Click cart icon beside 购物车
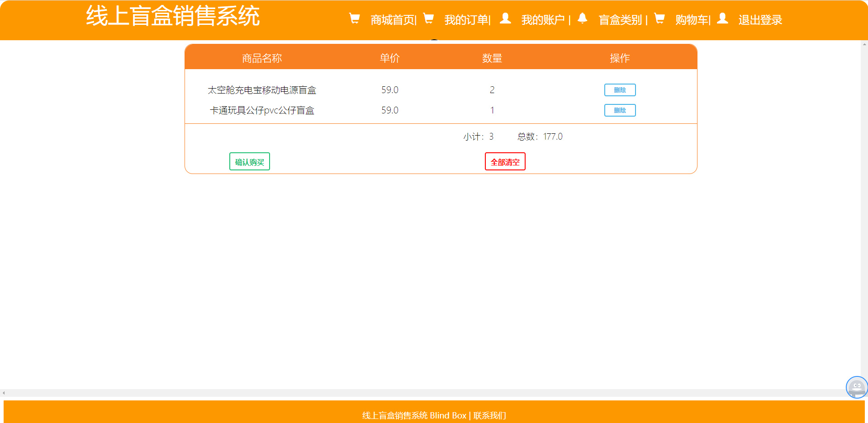Viewport: 868px width, 423px height. 659,19
